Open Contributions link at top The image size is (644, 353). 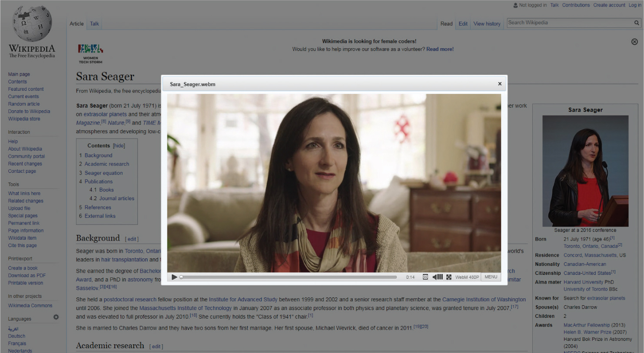pyautogui.click(x=576, y=5)
